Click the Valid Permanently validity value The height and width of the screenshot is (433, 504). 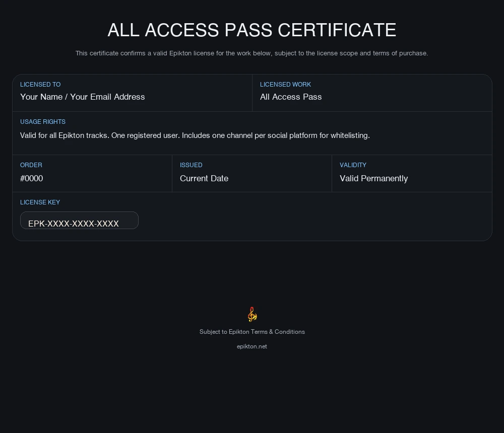coord(373,178)
